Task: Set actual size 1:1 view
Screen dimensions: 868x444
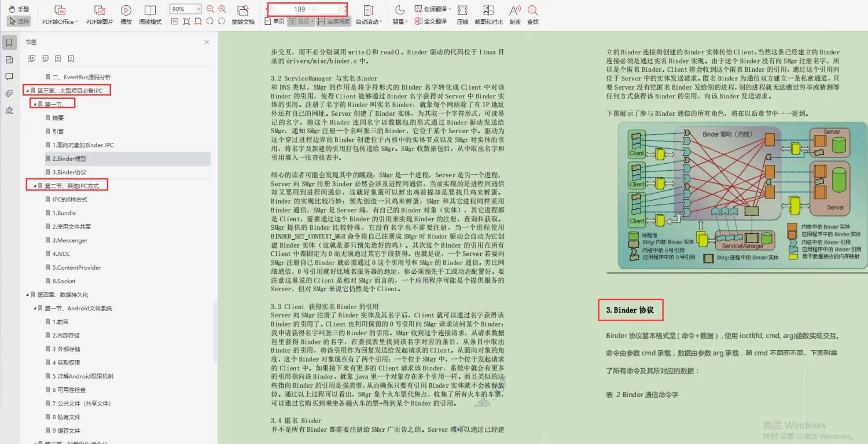Action: (x=175, y=21)
